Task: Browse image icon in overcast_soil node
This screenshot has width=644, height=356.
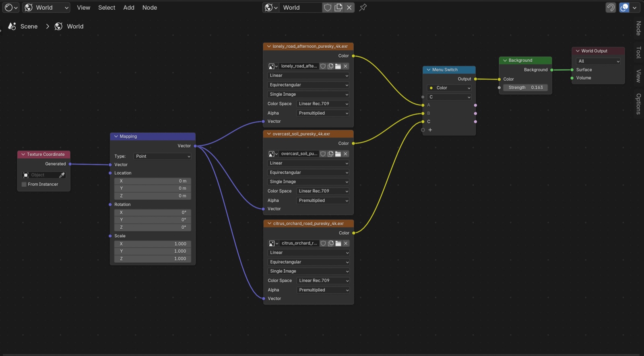Action: 273,154
